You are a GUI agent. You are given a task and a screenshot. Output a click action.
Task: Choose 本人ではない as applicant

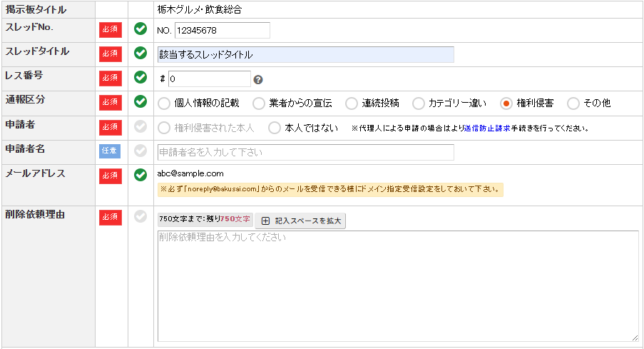(275, 128)
